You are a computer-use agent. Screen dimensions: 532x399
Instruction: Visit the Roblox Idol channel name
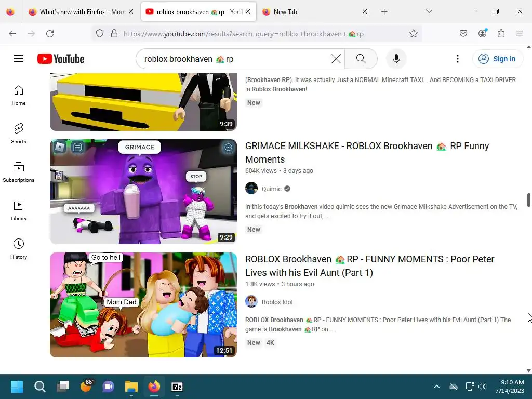(277, 302)
